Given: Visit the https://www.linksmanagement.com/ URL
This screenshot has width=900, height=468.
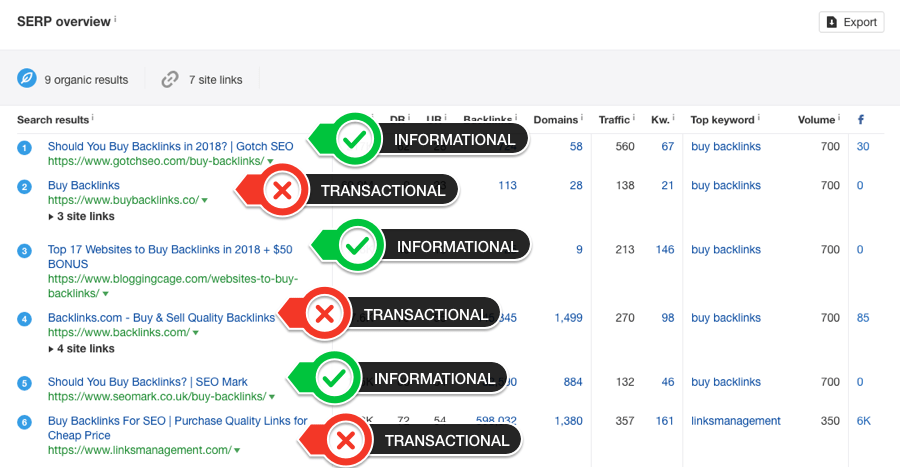Looking at the screenshot, I should 139,450.
